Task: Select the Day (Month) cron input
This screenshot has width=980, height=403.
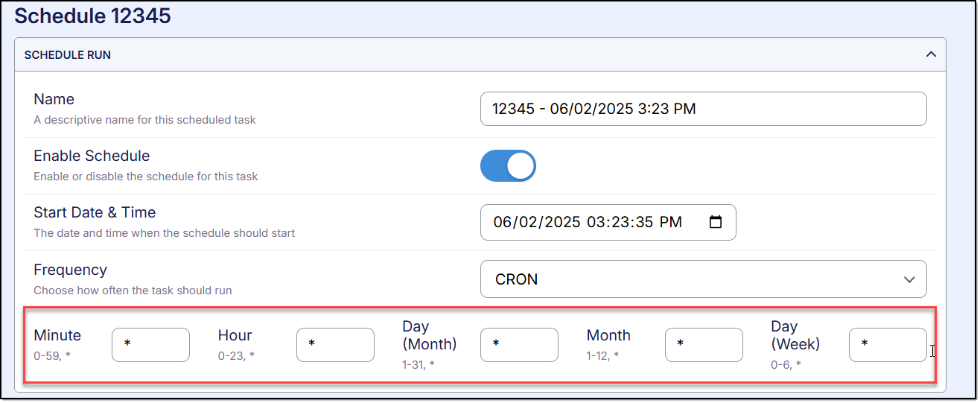Action: pyautogui.click(x=519, y=344)
